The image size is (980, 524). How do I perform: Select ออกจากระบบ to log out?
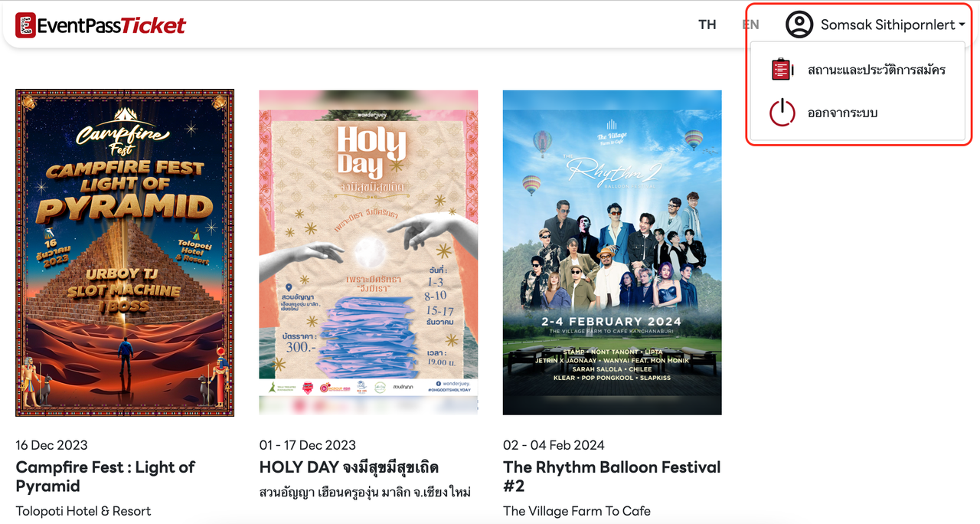click(842, 113)
